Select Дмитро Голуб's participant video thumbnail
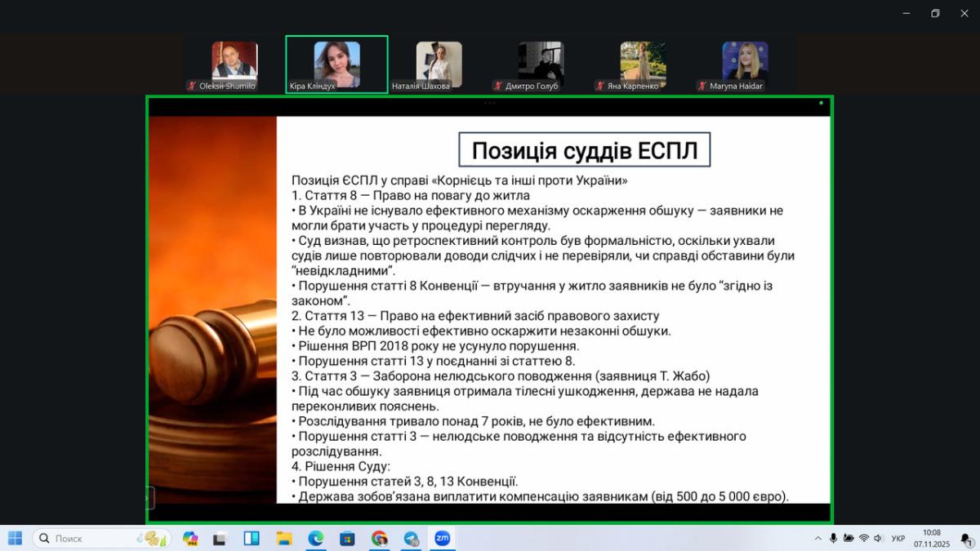This screenshot has height=551, width=980. pyautogui.click(x=541, y=65)
